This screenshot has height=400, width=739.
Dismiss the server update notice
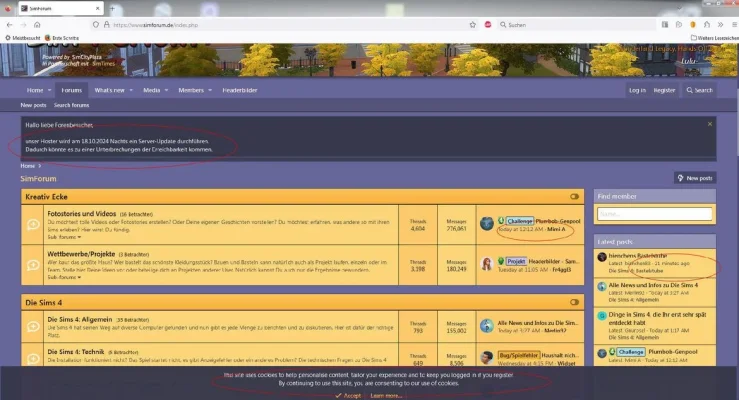click(x=710, y=124)
